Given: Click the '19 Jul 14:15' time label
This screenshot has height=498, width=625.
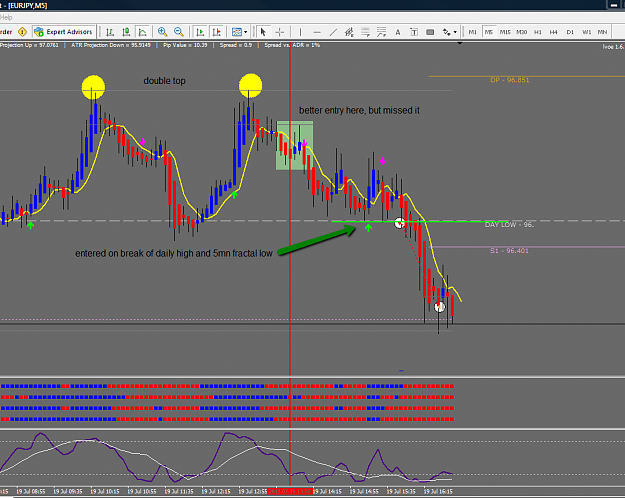Looking at the screenshot, I should (x=327, y=492).
